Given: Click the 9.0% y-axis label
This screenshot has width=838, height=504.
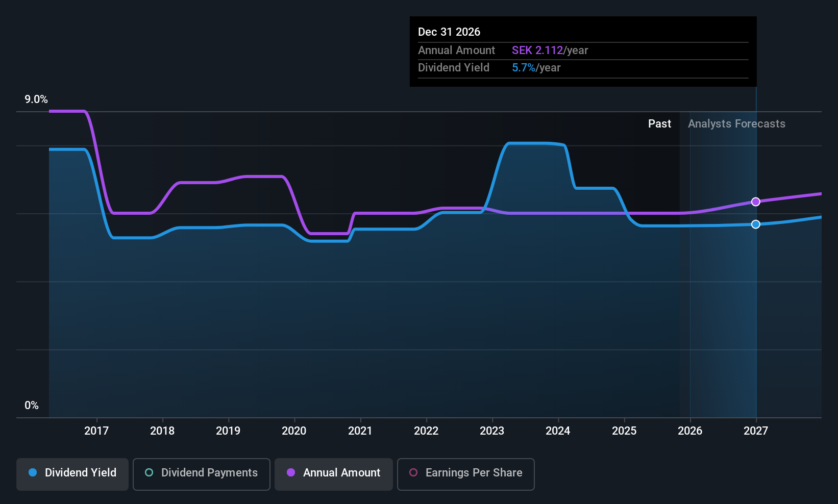Looking at the screenshot, I should tap(36, 99).
